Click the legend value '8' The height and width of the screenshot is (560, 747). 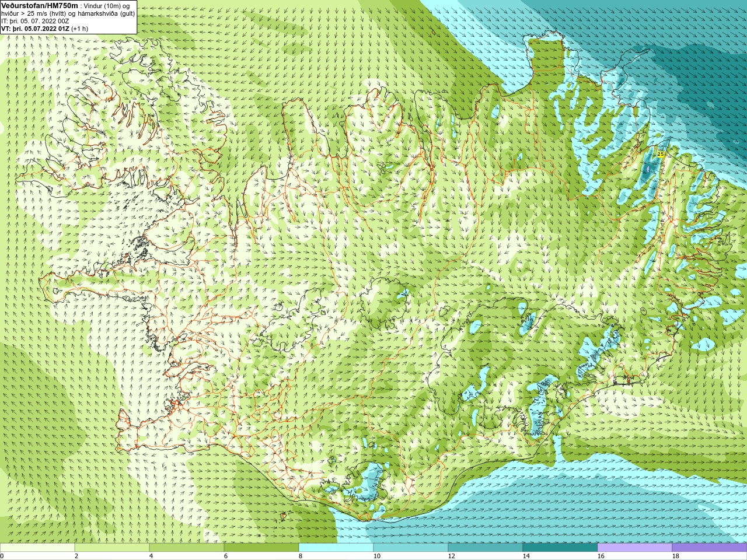pos(301,556)
